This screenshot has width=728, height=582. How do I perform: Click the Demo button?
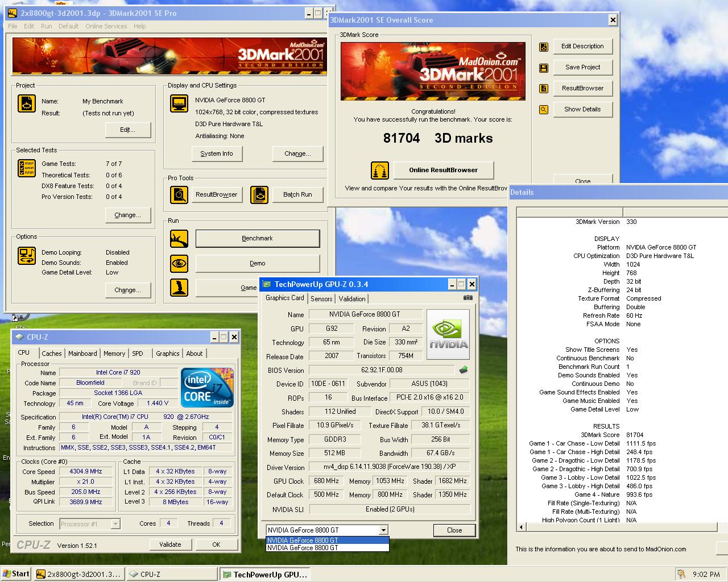point(258,264)
